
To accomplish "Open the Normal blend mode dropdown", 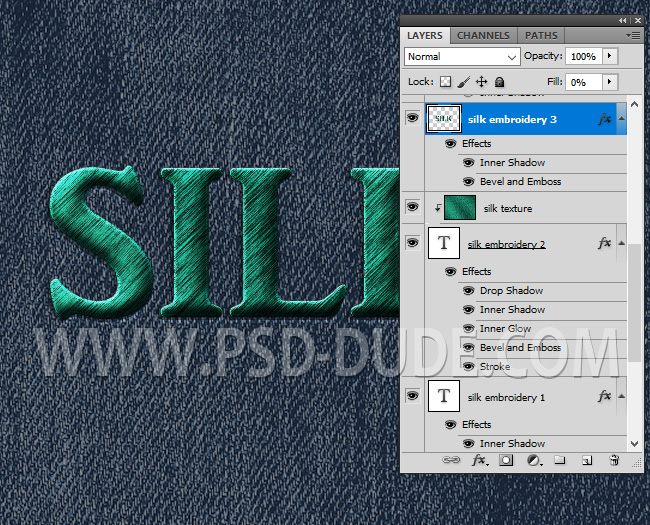I will click(x=462, y=57).
